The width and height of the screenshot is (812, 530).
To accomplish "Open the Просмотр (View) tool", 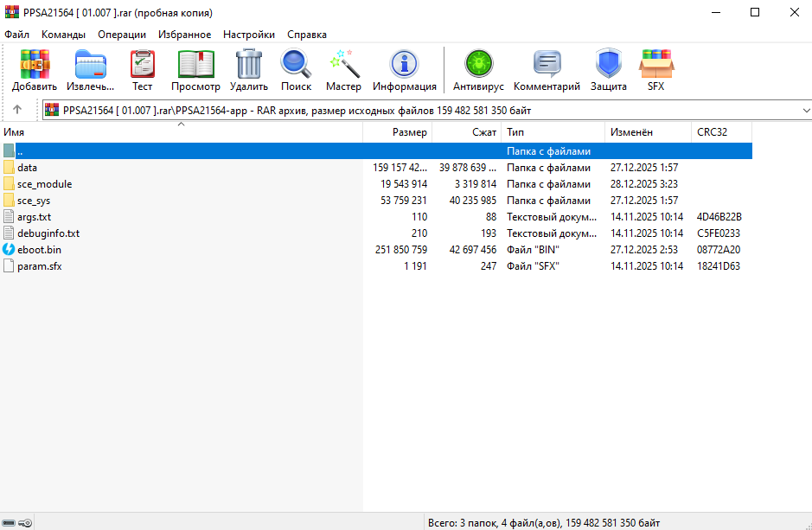I will pyautogui.click(x=195, y=70).
